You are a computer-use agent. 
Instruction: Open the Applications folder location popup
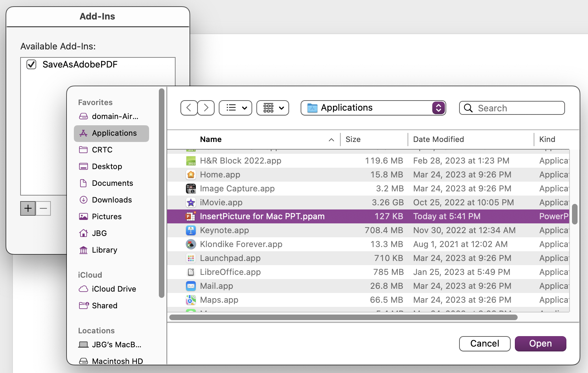(373, 108)
